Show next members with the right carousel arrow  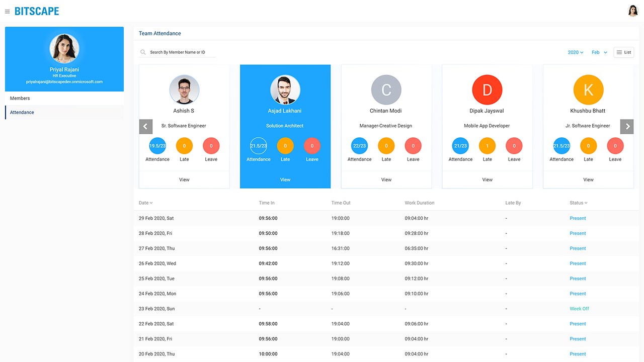627,126
